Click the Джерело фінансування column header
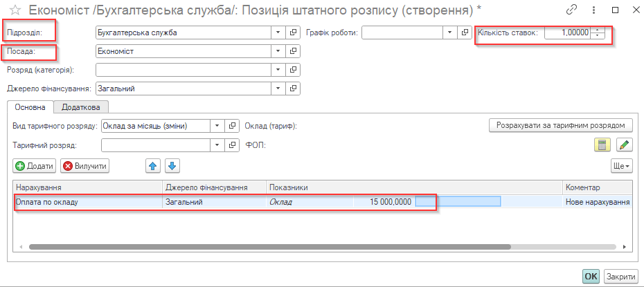 click(x=215, y=187)
